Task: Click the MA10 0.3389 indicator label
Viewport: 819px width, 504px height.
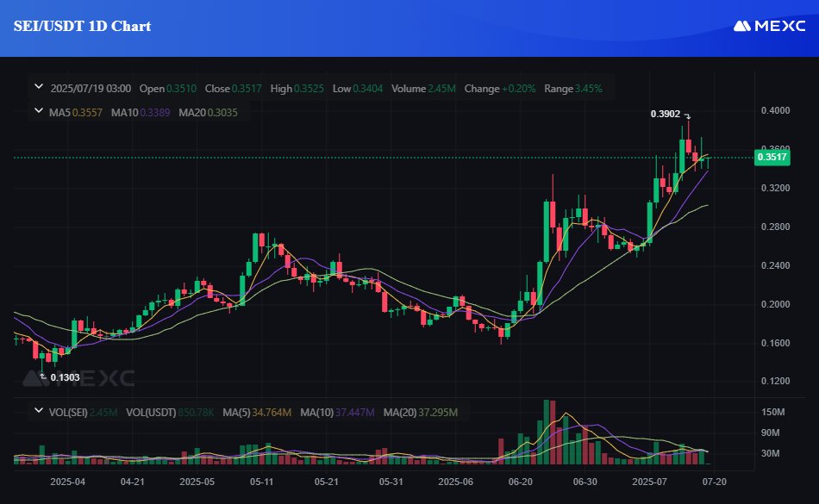Action: tap(140, 113)
